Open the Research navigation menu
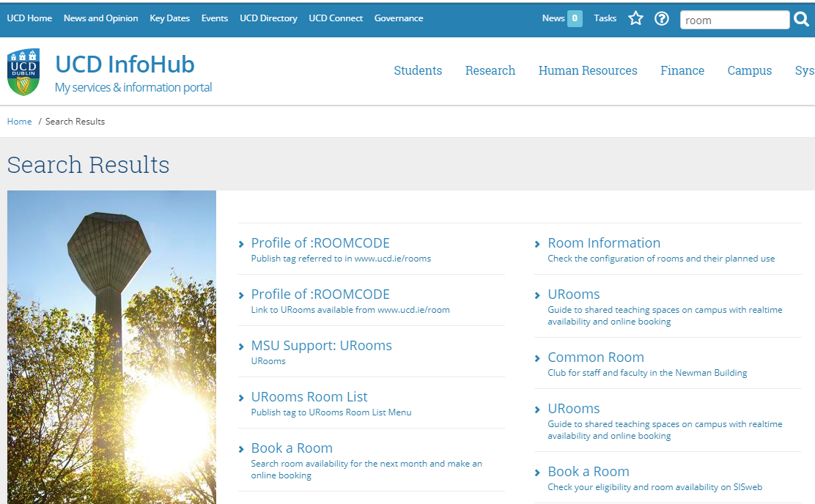The image size is (815, 504). pos(490,71)
